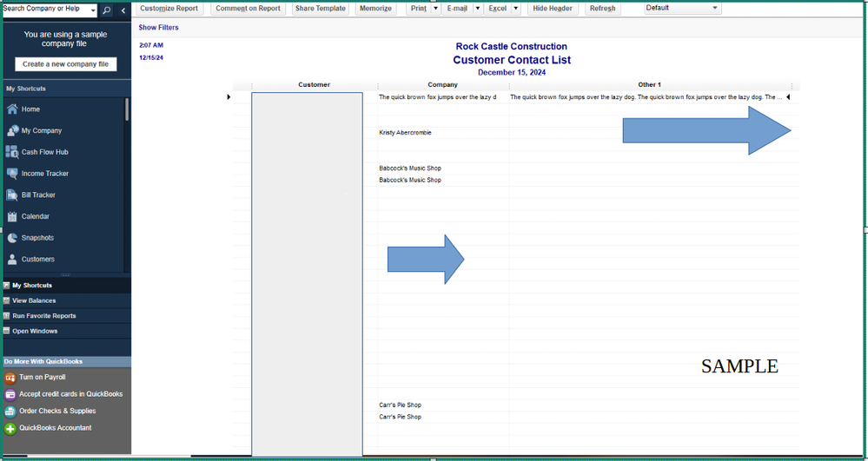Click the December 15, 2024 subtitle
Screen dimensions: 868x461
[x=512, y=73]
